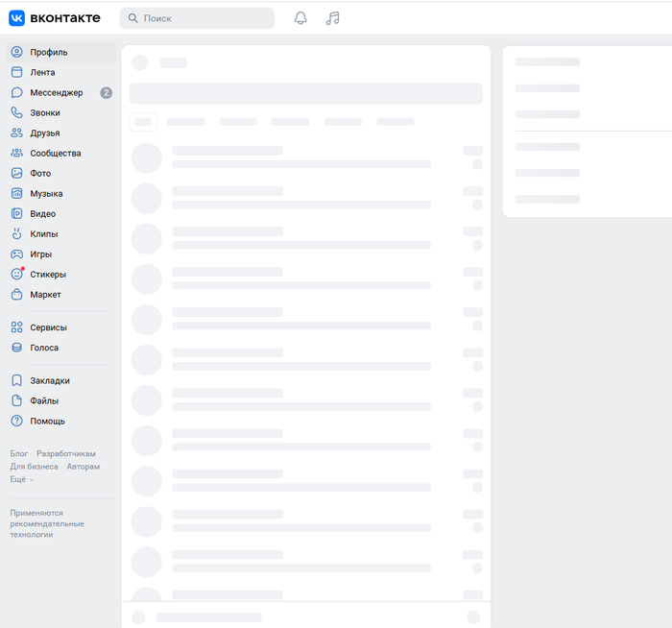
Task: Click the VK logo icon
Action: [x=17, y=18]
